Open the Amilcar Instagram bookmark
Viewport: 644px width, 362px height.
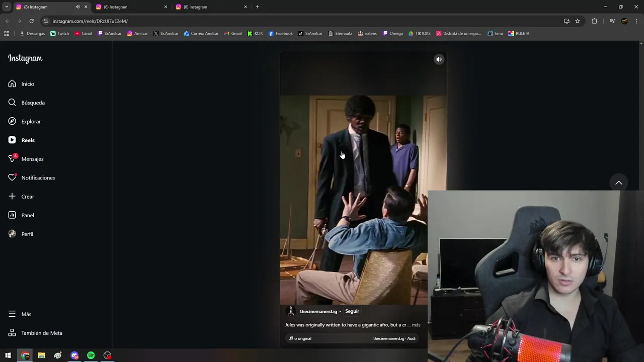pyautogui.click(x=137, y=34)
